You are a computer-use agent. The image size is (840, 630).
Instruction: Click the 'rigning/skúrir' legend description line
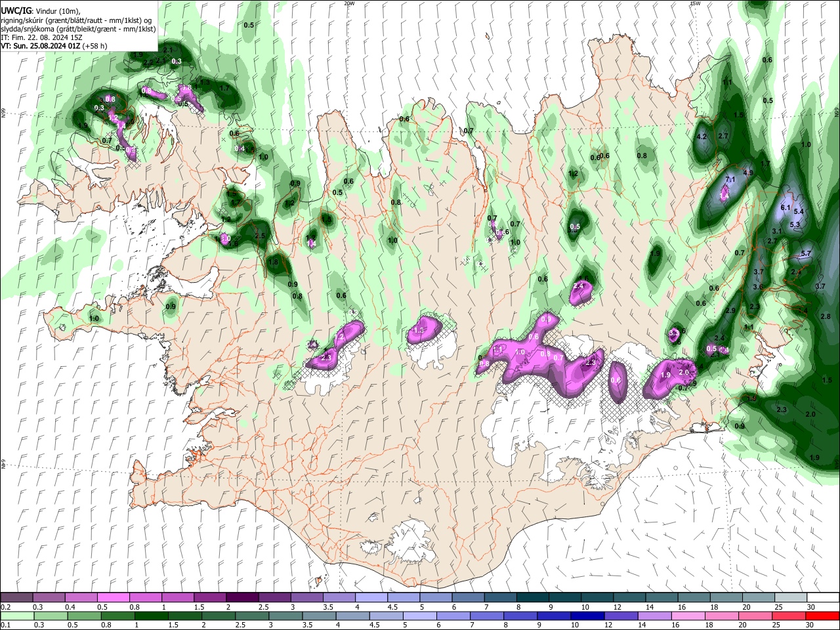coord(76,20)
